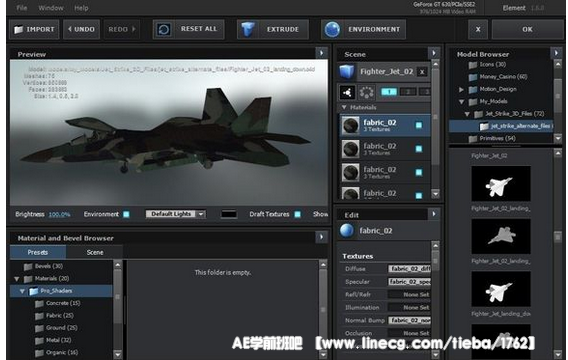This screenshot has width=568, height=360.
Task: Open the Concrete (15) folder
Action: pyautogui.click(x=58, y=303)
